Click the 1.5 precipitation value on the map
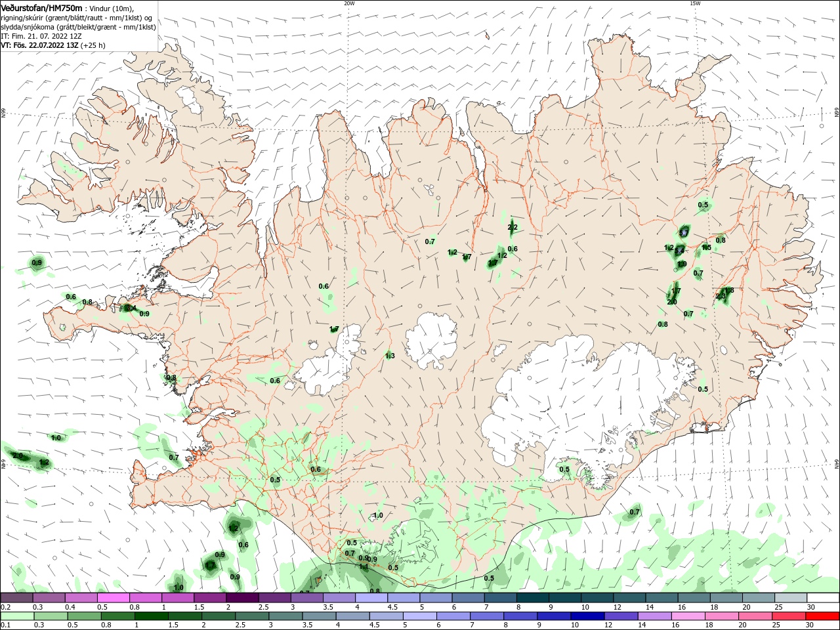Screen dimensions: 840x630 click(x=706, y=247)
